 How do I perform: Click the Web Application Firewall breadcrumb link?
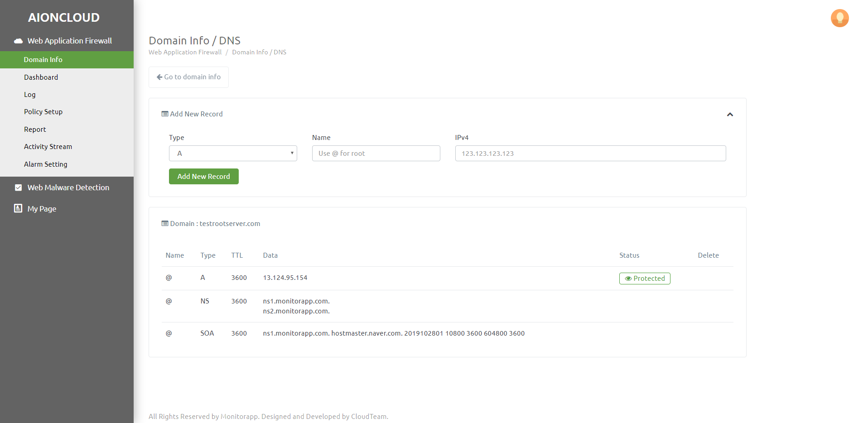coord(185,52)
